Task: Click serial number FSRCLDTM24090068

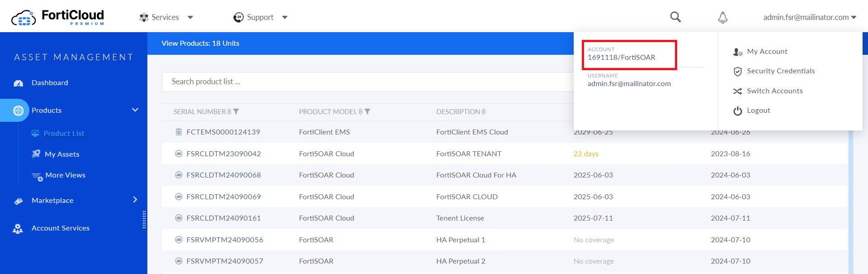Action: (x=223, y=175)
